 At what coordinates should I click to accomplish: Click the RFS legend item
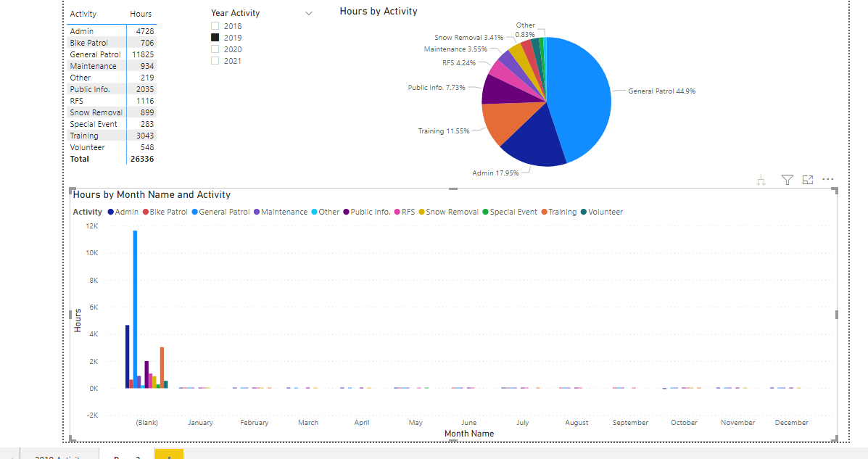405,212
